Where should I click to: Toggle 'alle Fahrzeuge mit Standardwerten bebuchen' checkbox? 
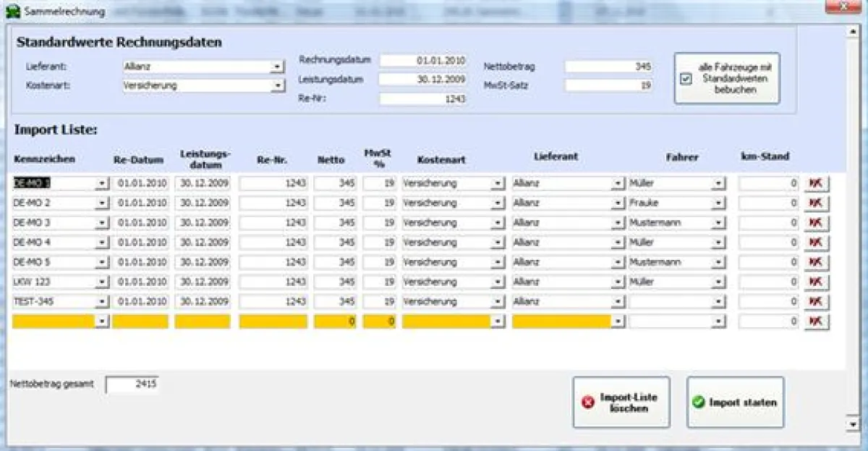click(686, 79)
